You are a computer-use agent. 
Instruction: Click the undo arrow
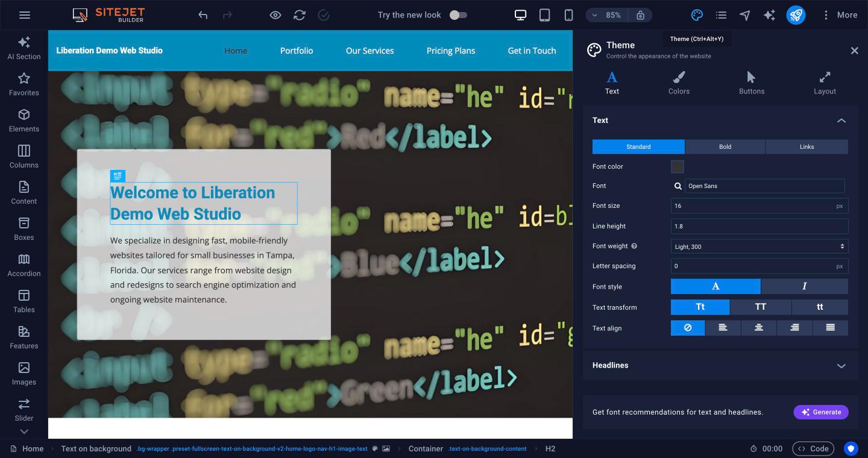click(203, 15)
